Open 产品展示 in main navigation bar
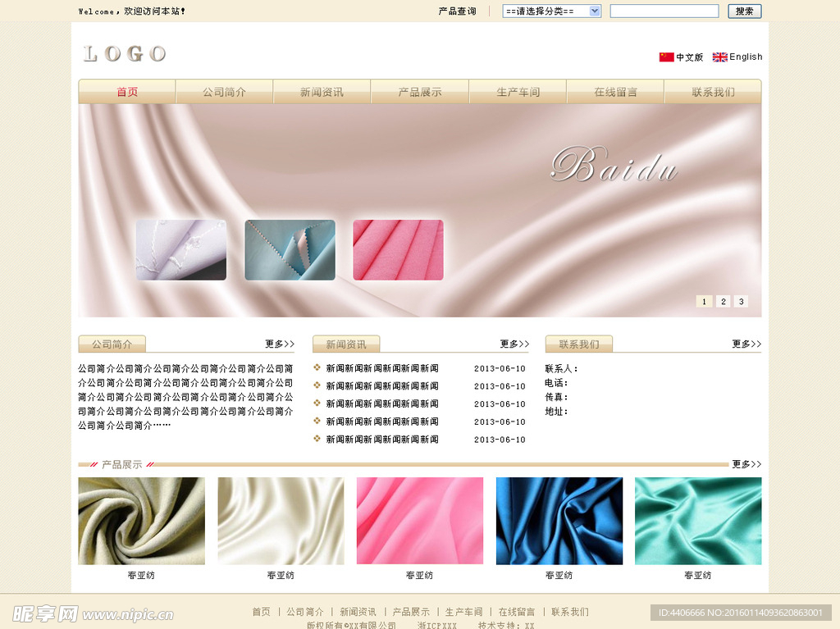This screenshot has height=629, width=840. pyautogui.click(x=420, y=92)
